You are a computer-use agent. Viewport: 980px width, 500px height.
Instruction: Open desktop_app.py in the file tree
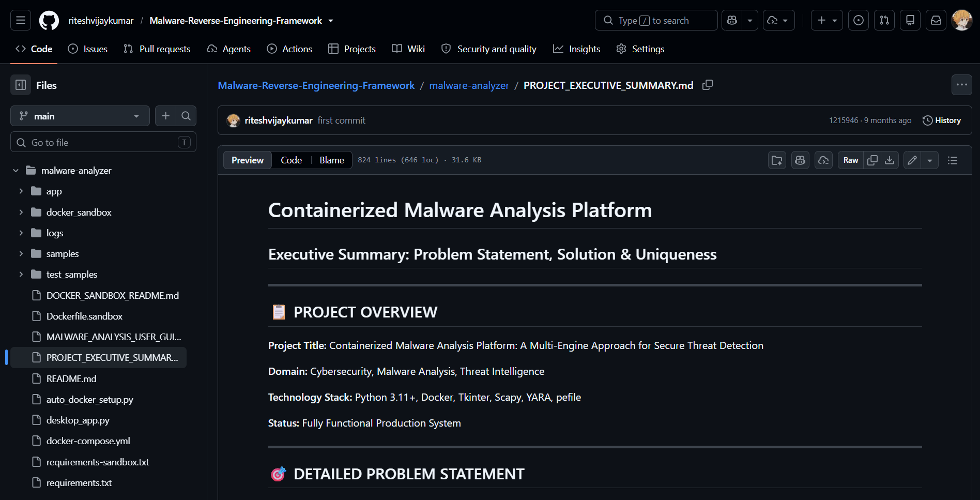[x=78, y=420]
